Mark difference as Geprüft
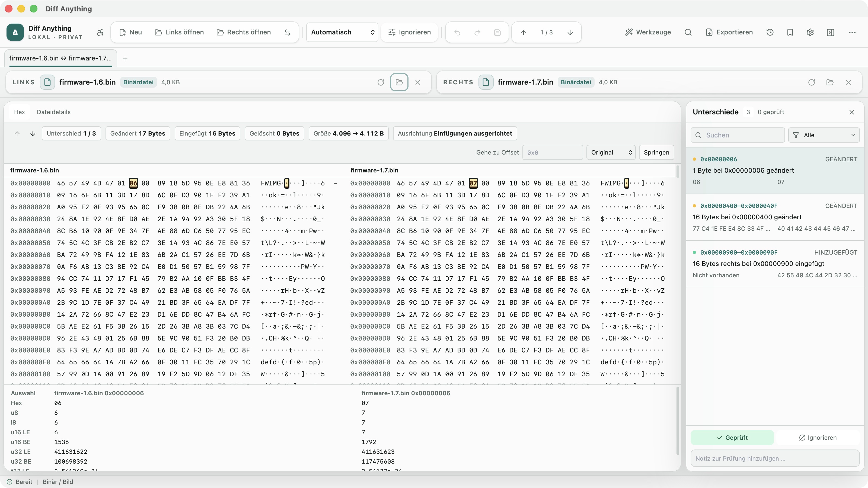The width and height of the screenshot is (868, 488). (732, 438)
